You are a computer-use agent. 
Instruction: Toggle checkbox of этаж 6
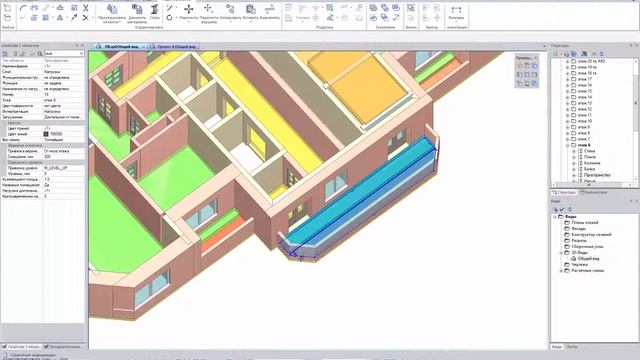click(573, 145)
